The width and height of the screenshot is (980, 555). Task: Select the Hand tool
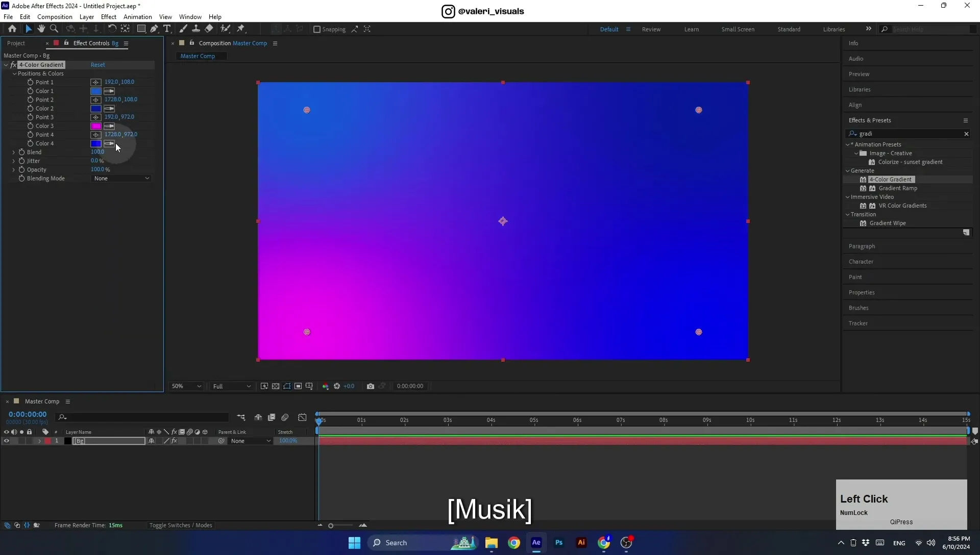click(41, 29)
